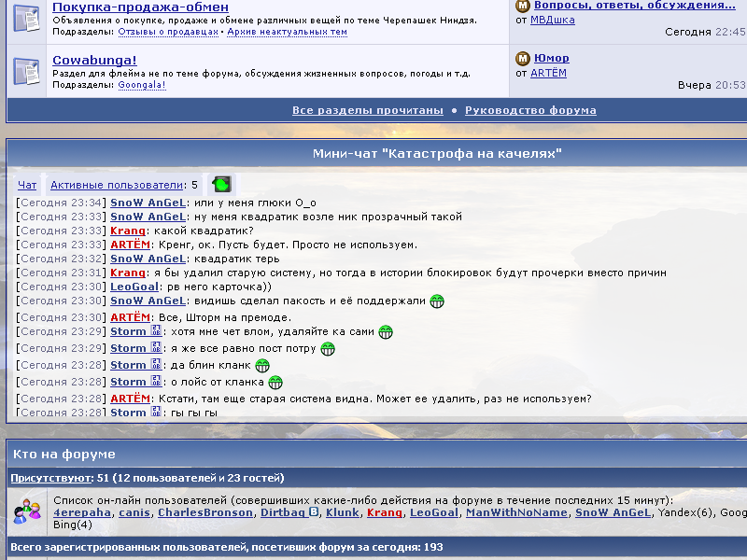Click Storm's badge icon in 'я же все равно' row
This screenshot has width=747, height=560.
tap(156, 347)
